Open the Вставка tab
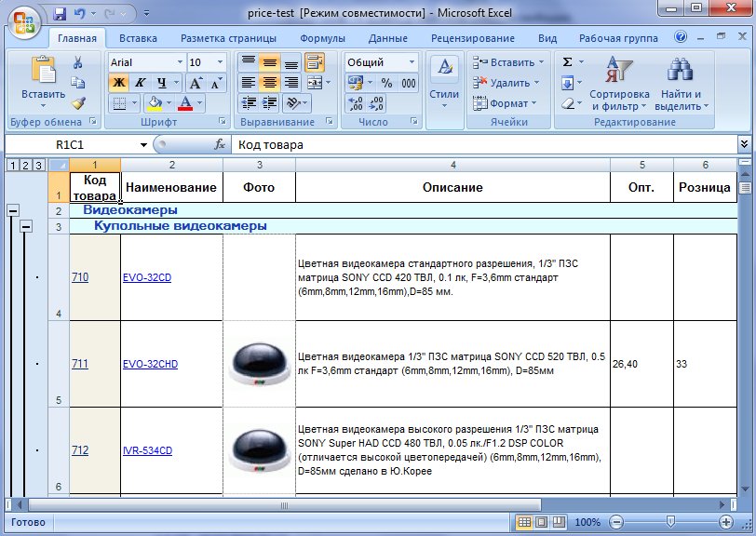 [x=138, y=38]
